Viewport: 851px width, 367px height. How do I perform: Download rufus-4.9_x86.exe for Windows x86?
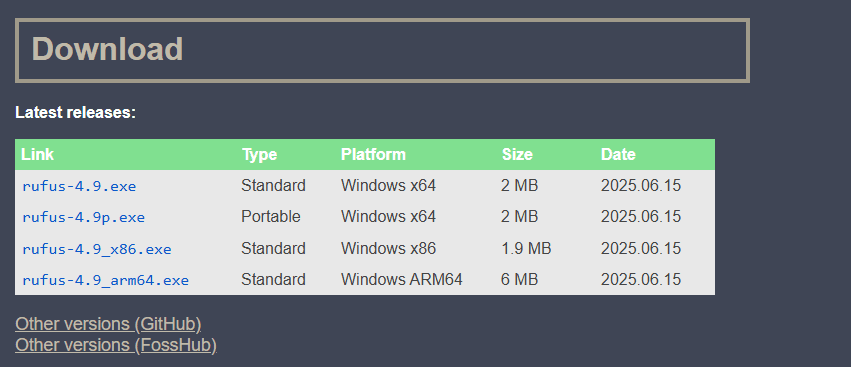coord(97,249)
